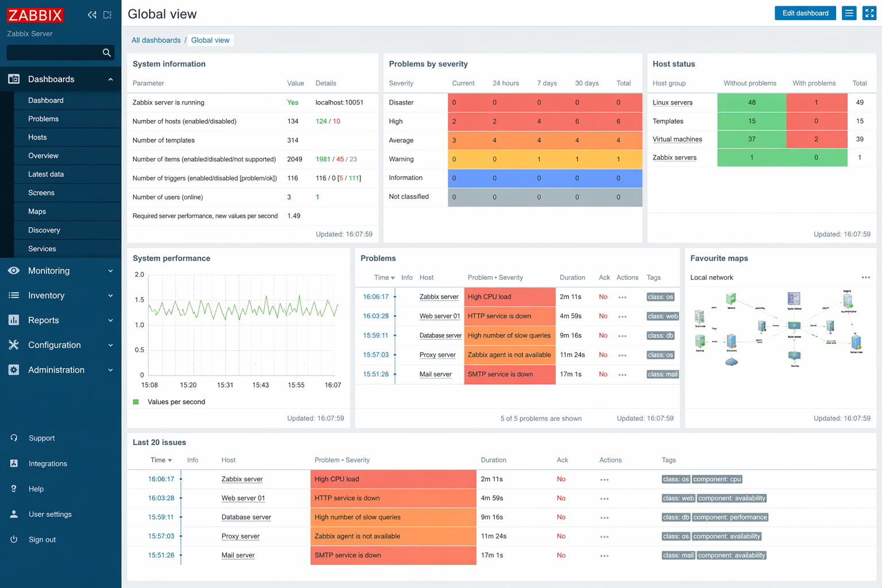Click the search magnifier icon
882x588 pixels.
[106, 53]
